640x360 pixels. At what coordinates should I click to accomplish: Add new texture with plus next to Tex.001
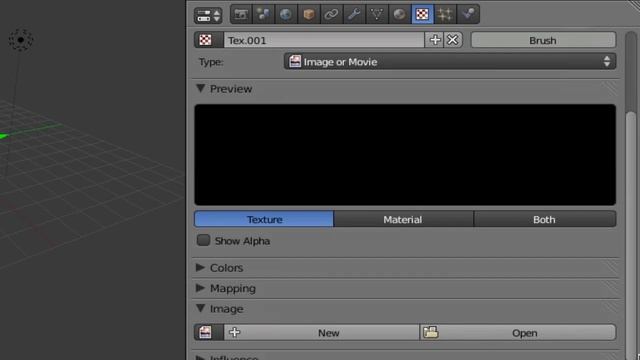(434, 40)
